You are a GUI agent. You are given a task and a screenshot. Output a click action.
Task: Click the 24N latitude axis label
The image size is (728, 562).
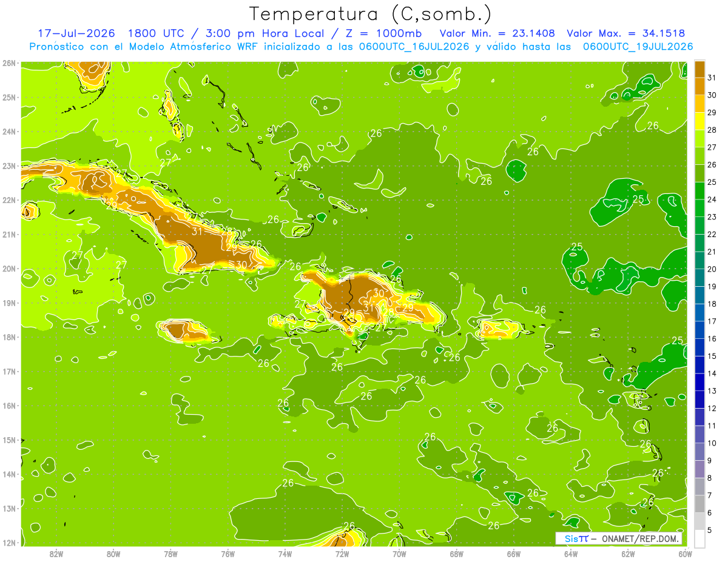(x=9, y=132)
